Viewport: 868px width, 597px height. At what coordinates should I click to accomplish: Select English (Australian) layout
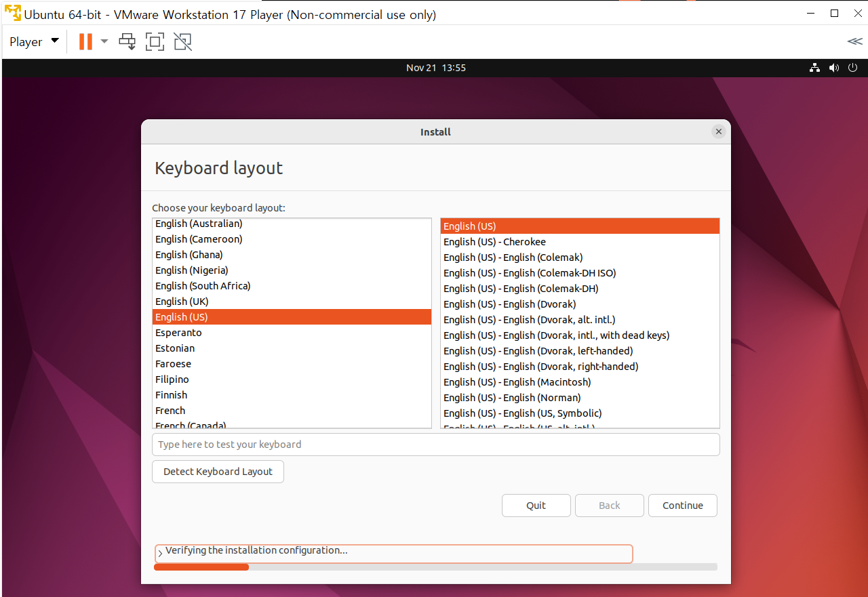pos(292,224)
